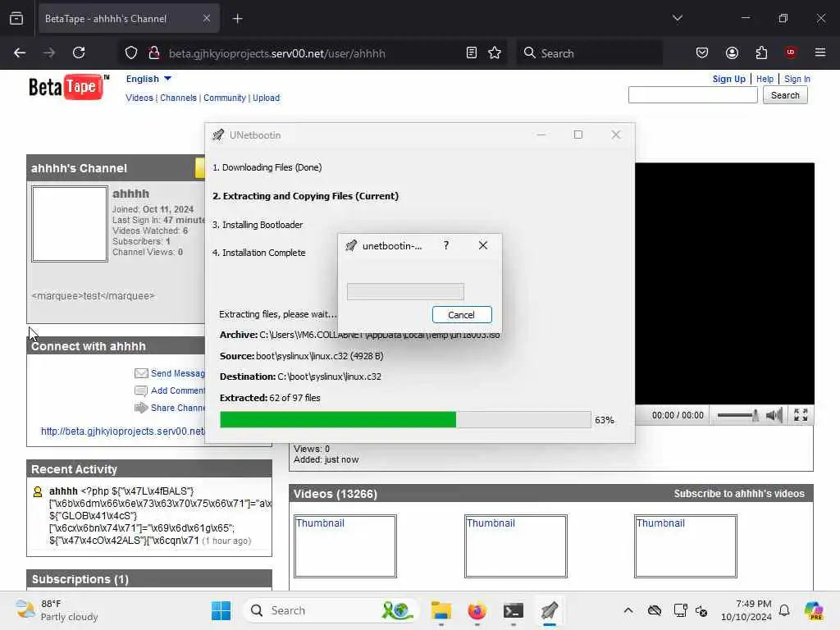Open the Firefox View icon
Viewport: 840px width, 630px height.
click(x=16, y=18)
